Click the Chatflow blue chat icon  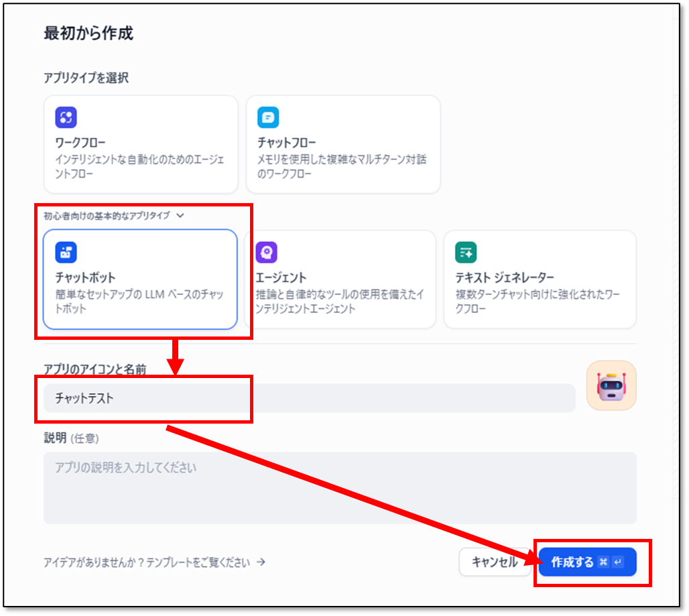pyautogui.click(x=268, y=117)
